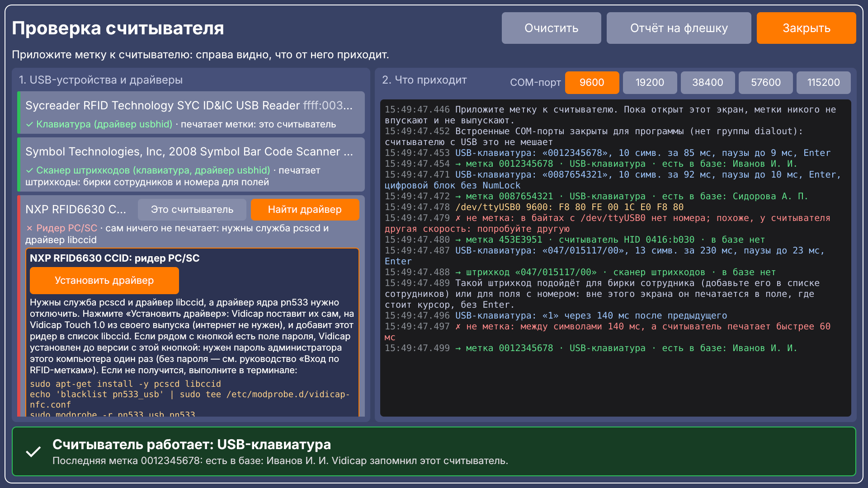This screenshot has width=868, height=488.
Task: Mark NXP device with «Это считыватель»
Action: 192,210
